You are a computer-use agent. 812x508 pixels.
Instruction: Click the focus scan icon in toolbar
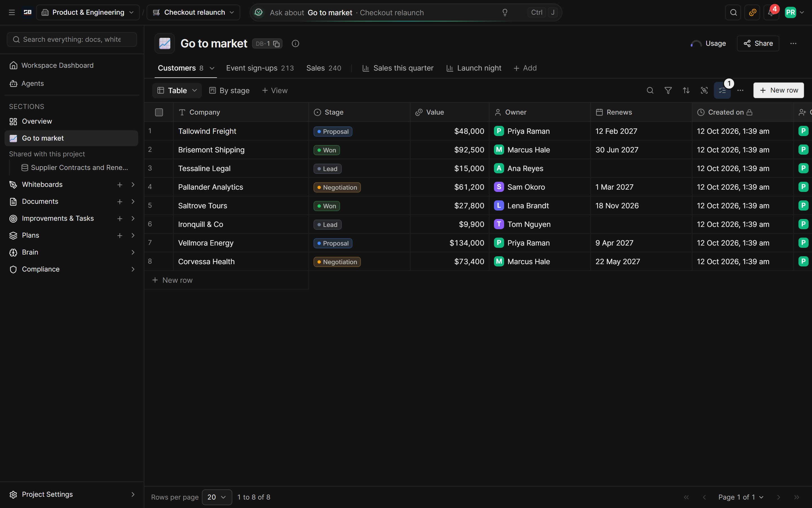704,90
